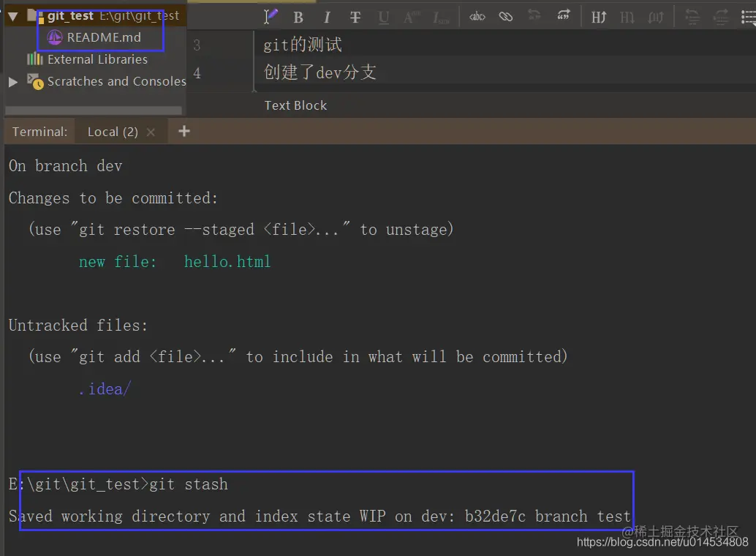Click the line 'git的测试' in editor
This screenshot has width=756, height=556.
coord(303,45)
